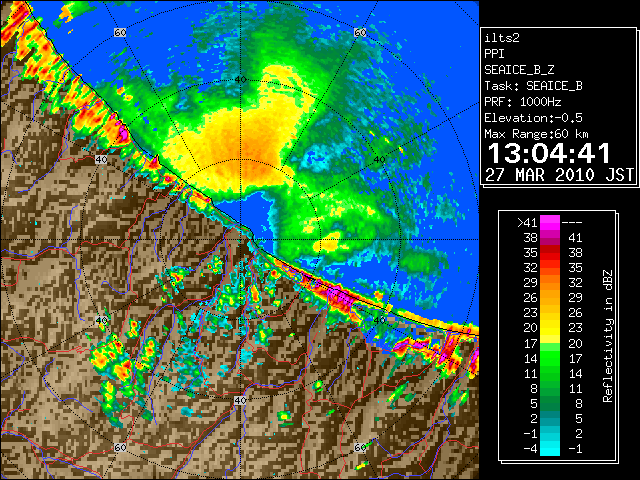
Task: Click the purple 38–41 dBZ legend band
Action: tap(550, 238)
